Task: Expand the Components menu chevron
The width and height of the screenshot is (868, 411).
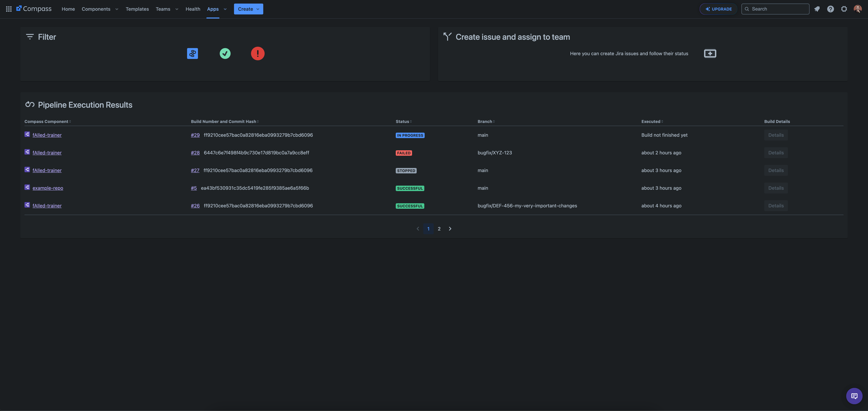Action: tap(117, 9)
